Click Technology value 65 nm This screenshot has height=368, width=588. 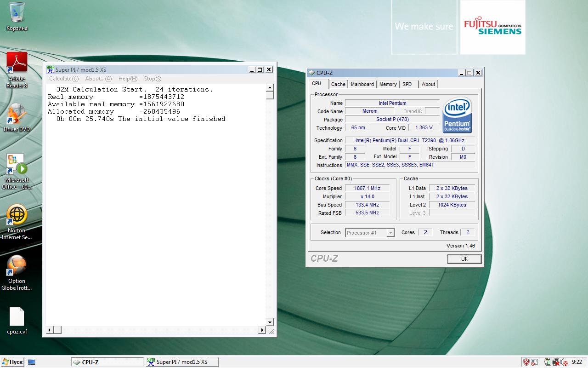click(x=358, y=128)
